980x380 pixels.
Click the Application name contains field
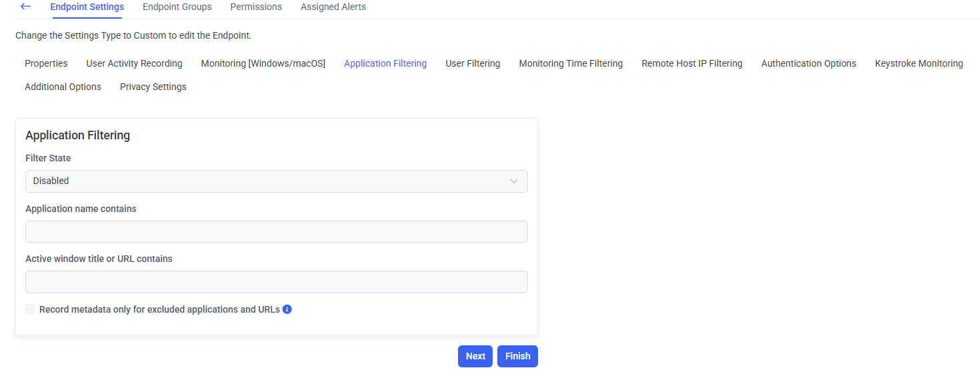pyautogui.click(x=277, y=232)
